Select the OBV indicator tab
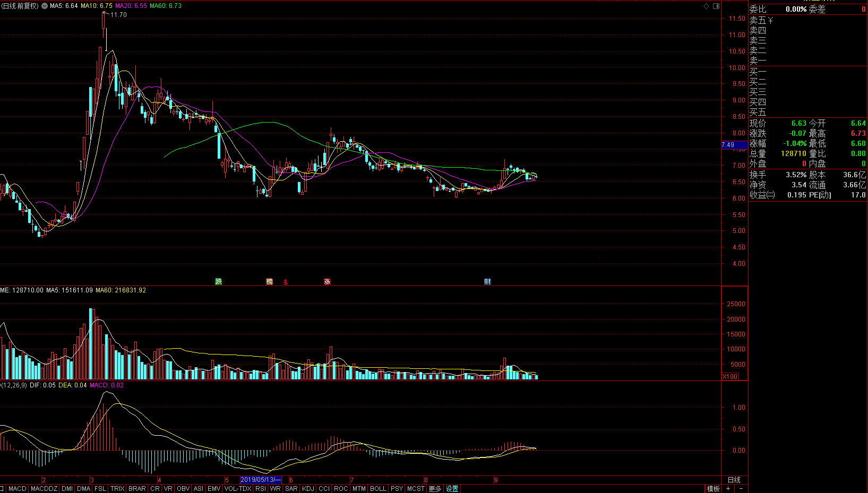Viewport: 868px width, 493px height. click(x=183, y=489)
